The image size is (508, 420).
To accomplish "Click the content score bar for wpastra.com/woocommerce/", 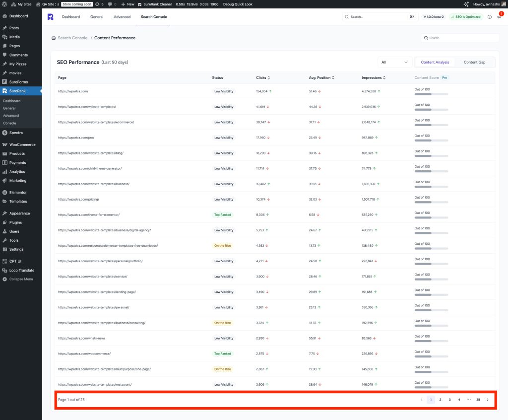I will click(x=431, y=357).
